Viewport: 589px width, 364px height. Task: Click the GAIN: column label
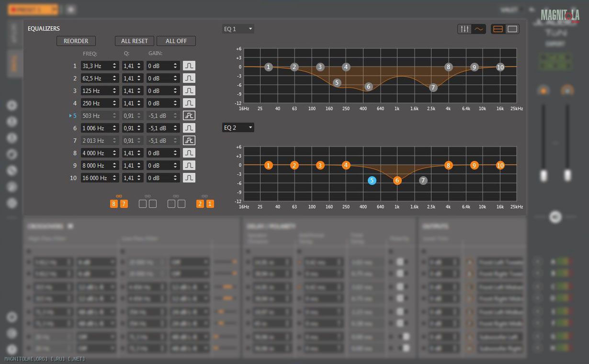[x=155, y=53]
